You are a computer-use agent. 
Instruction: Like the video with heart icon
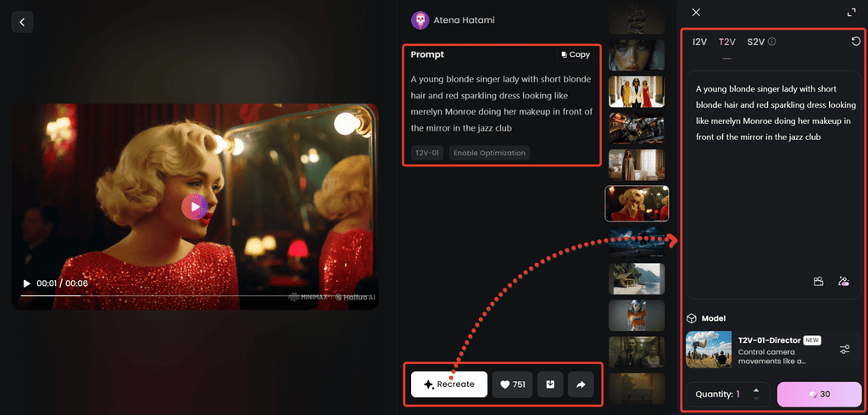(513, 384)
